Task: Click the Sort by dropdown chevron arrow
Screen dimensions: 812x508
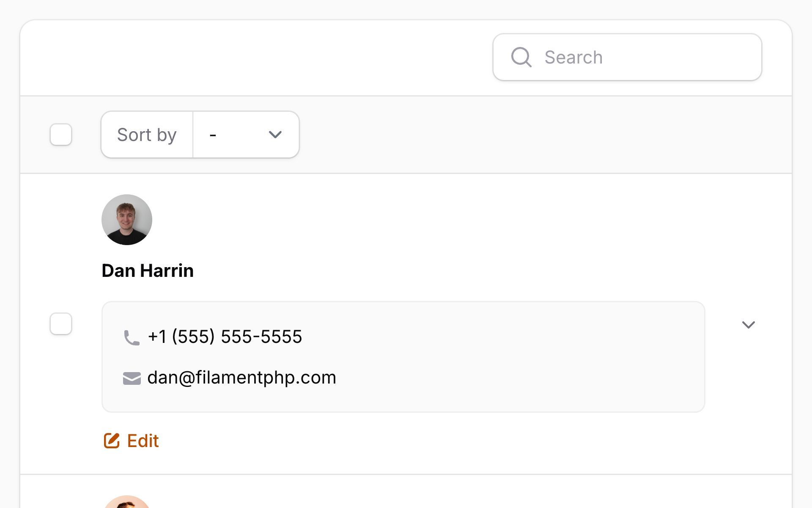Action: (x=275, y=135)
